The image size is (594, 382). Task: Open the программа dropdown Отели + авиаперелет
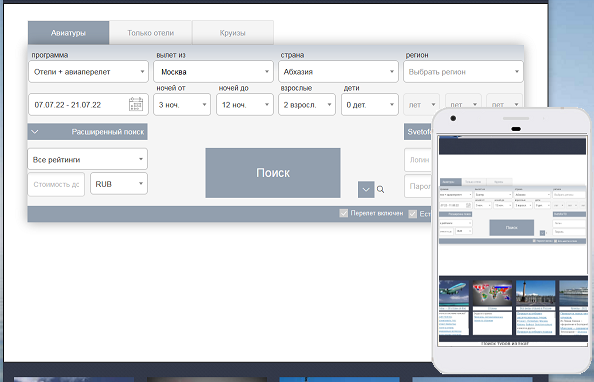[x=88, y=72]
